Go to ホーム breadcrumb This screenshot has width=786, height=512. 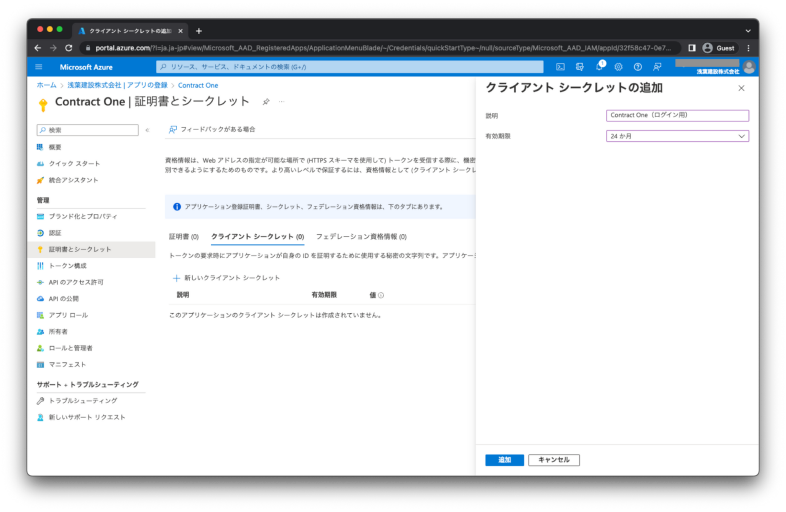47,85
